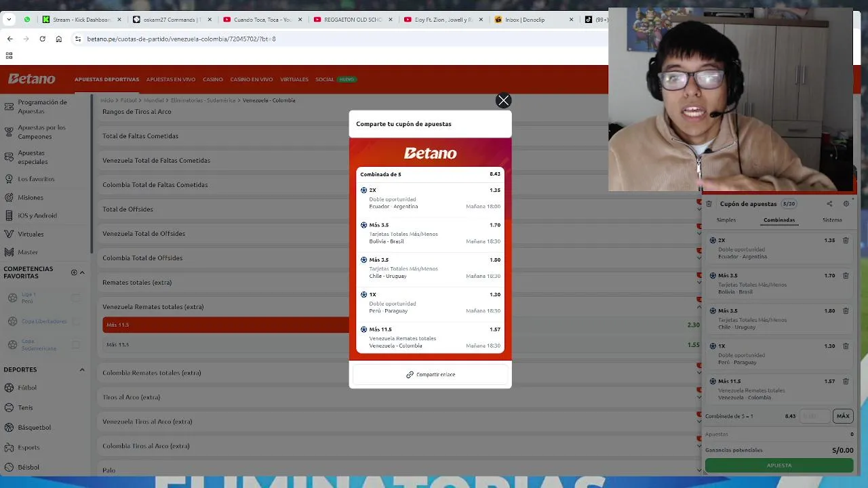Open Apuestas especiales in sidebar

pos(33,157)
